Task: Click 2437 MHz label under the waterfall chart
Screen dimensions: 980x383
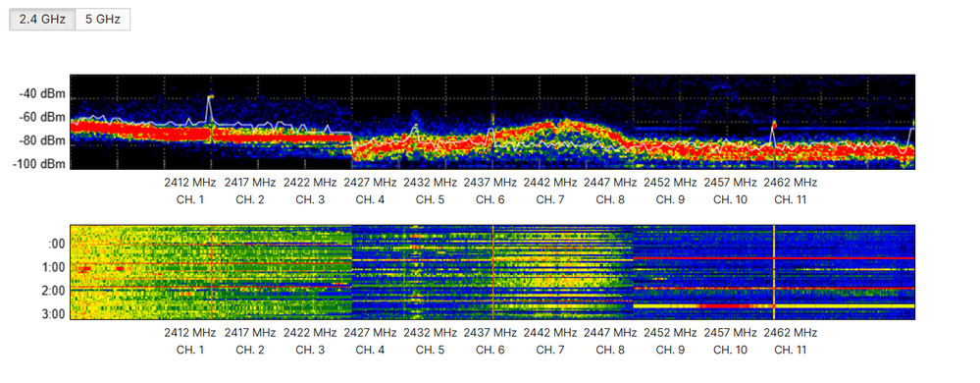Action: click(490, 332)
